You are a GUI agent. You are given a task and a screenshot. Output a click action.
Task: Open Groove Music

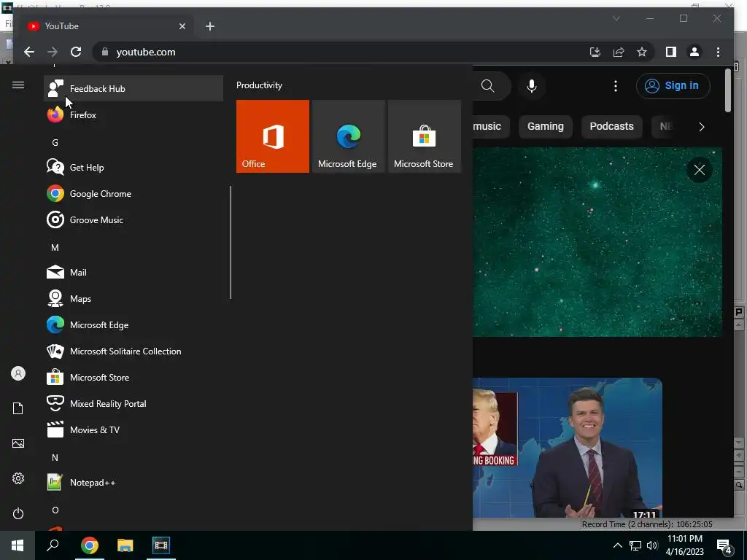point(133,220)
